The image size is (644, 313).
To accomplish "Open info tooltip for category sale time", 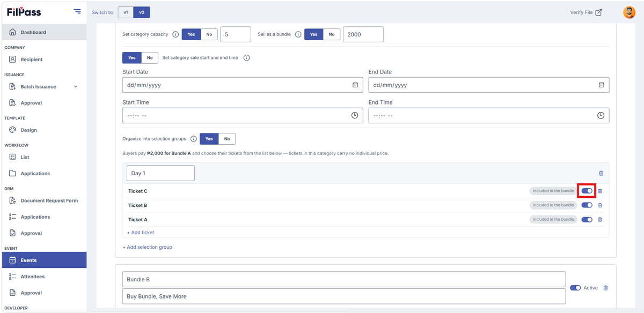I will pyautogui.click(x=247, y=58).
